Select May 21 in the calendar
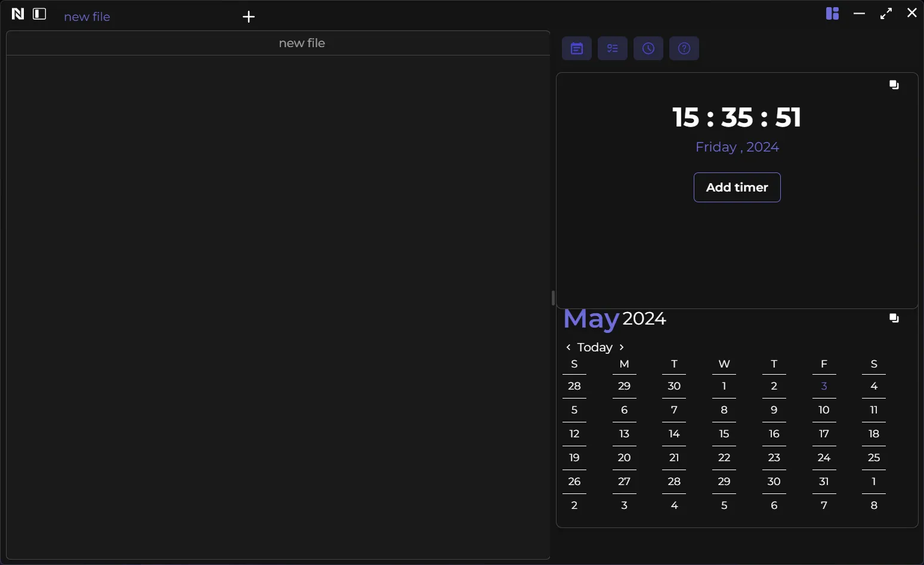This screenshot has height=565, width=924. coord(674,458)
